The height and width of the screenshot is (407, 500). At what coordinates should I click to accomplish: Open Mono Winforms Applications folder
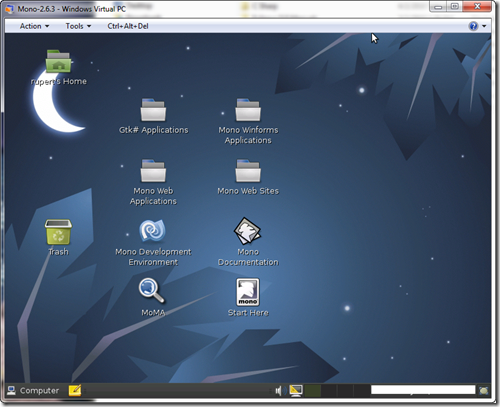248,110
